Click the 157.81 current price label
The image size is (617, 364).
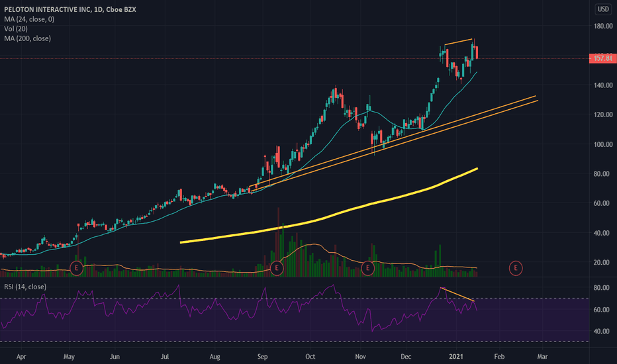[x=602, y=58]
